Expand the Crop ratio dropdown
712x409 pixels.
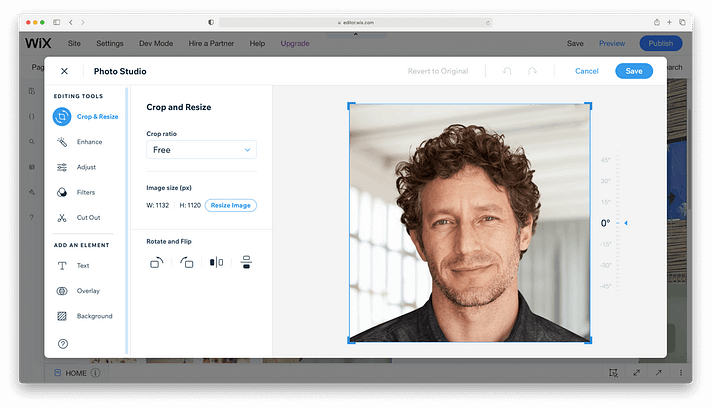coord(201,150)
